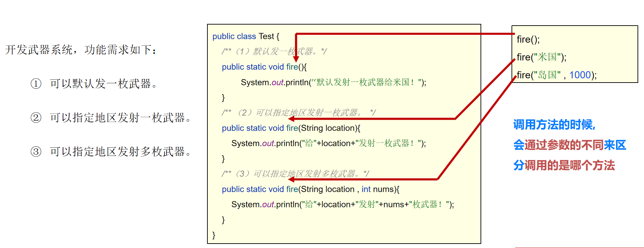644x248 pixels.
Task: Click the note line '会通过参数的不同来区'
Action: pos(570,145)
